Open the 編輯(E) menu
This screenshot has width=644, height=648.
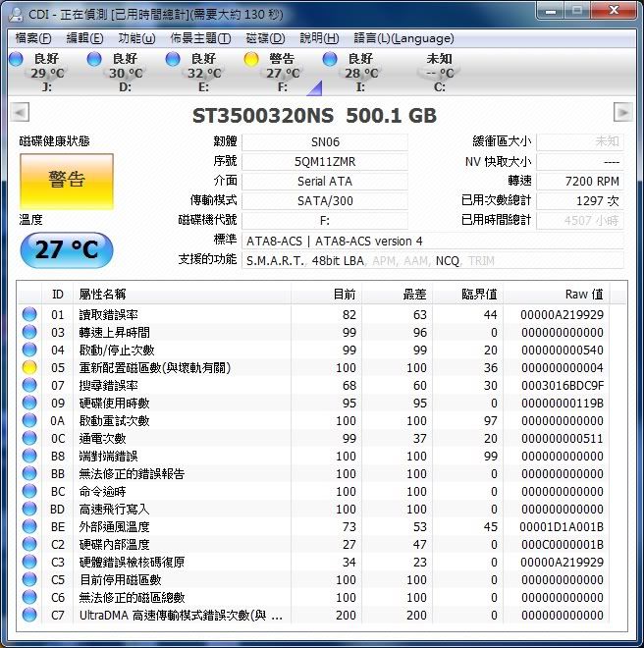(84, 38)
